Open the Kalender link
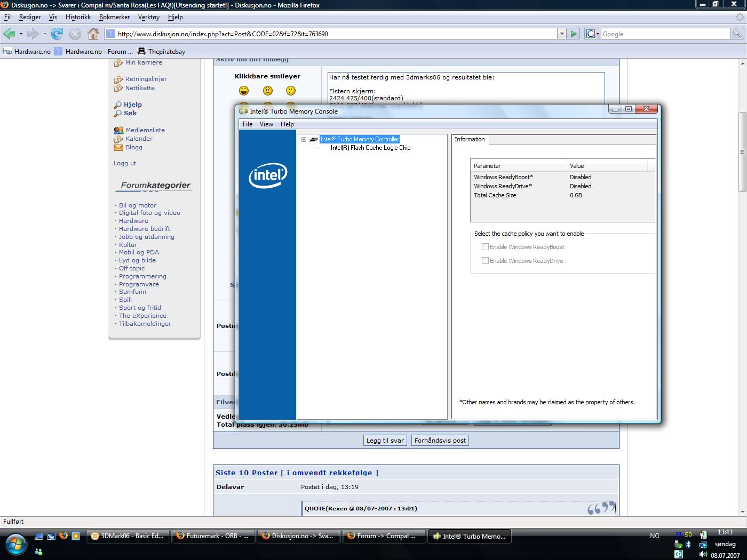 point(139,139)
